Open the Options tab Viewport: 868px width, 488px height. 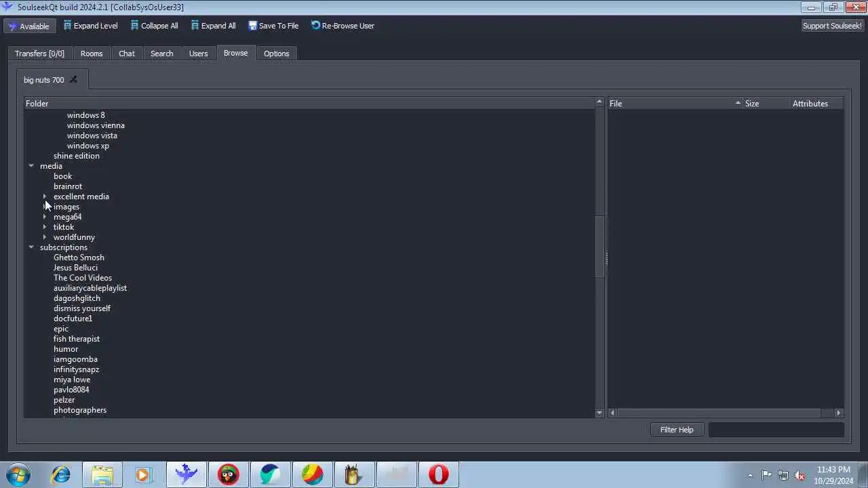(276, 54)
